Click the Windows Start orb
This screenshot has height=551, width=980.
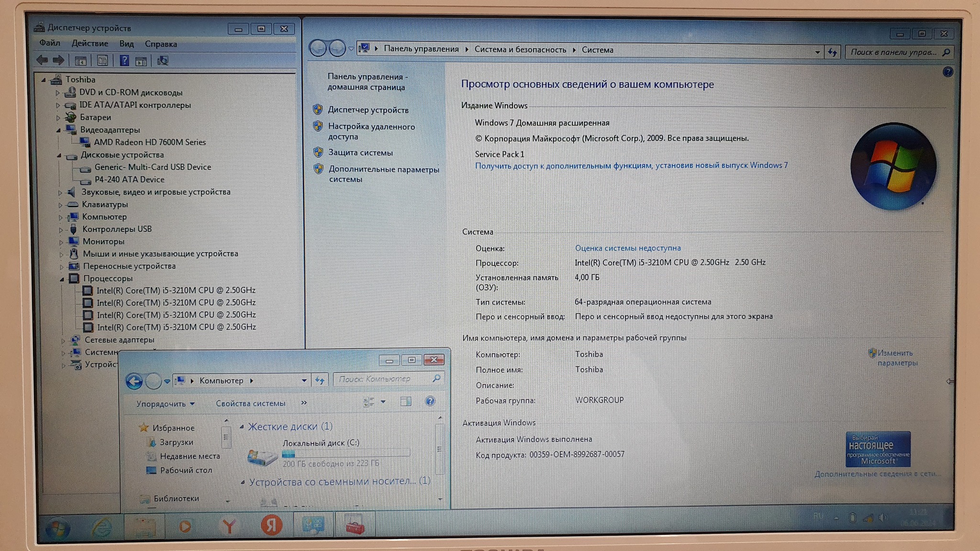coord(58,528)
